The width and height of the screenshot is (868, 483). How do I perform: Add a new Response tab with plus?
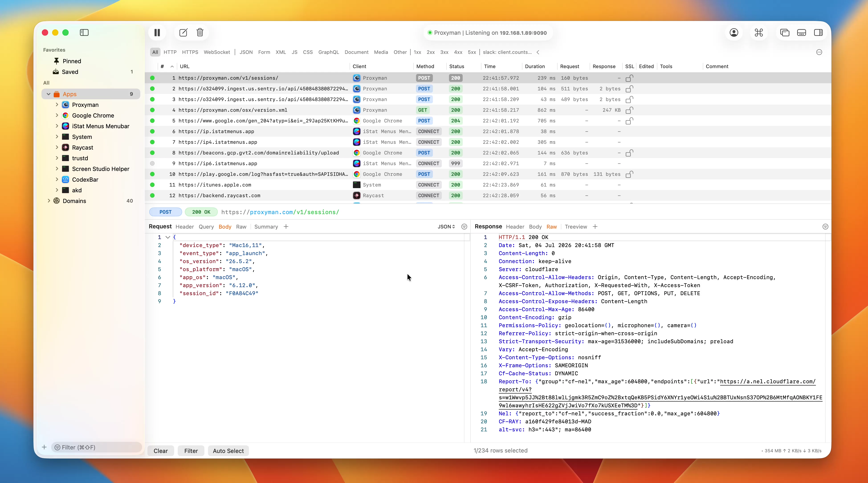point(595,227)
